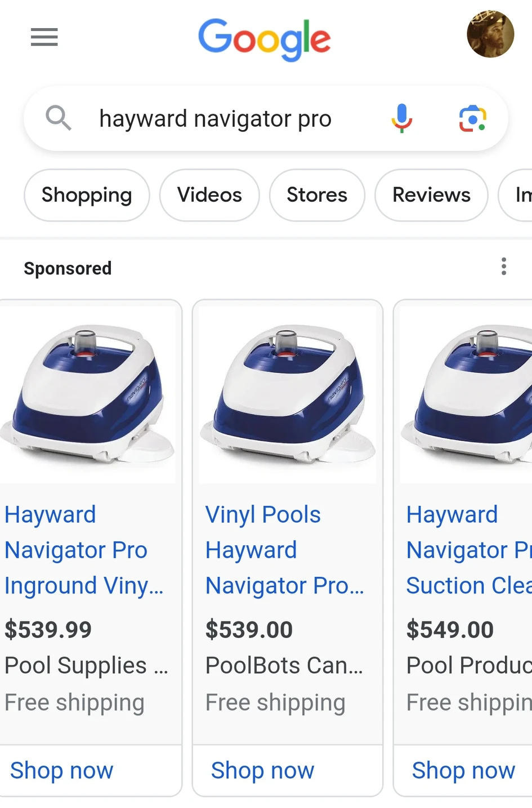Select the Reviews filter chip
The height and width of the screenshot is (808, 532).
coord(431,195)
